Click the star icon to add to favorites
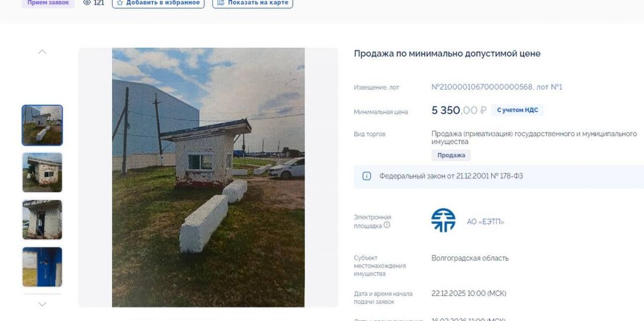This screenshot has height=321, width=644. click(120, 3)
